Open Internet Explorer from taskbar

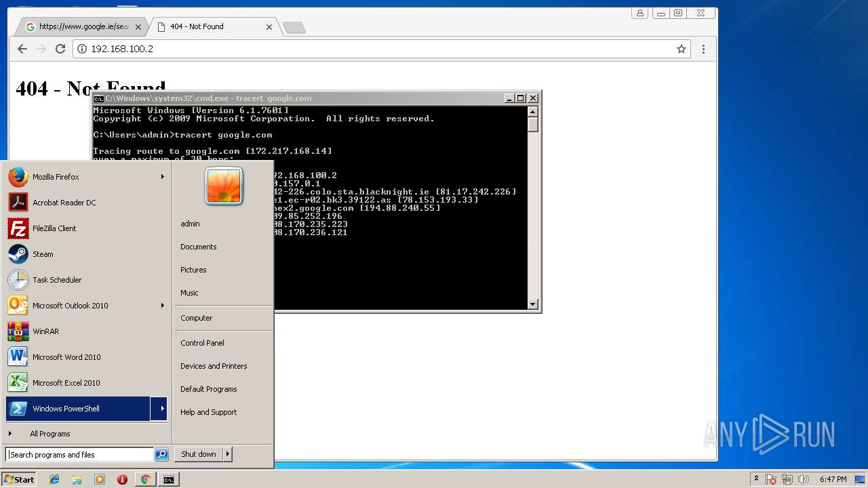tap(54, 479)
